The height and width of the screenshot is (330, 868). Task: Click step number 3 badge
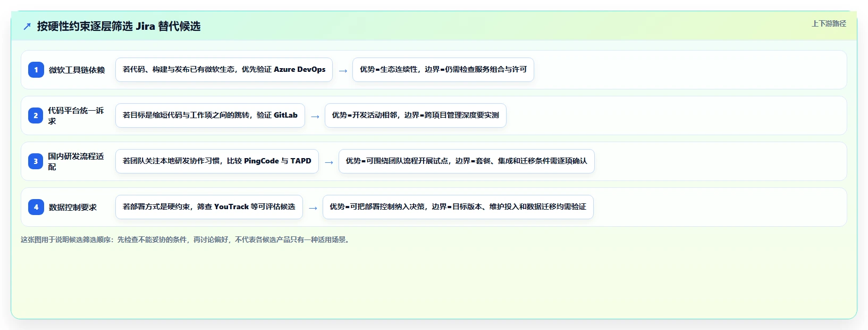pos(36,161)
